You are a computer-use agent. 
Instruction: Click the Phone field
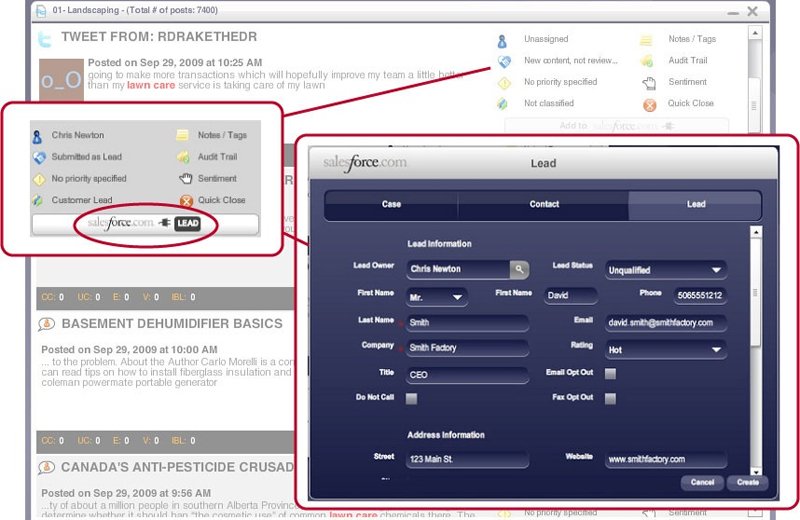coord(700,295)
